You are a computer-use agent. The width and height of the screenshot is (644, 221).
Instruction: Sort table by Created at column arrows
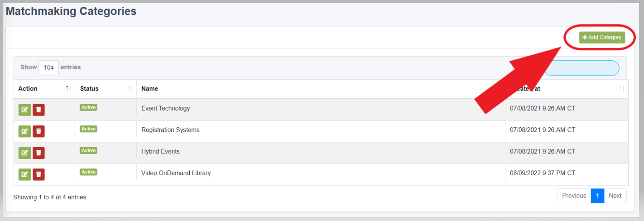(622, 88)
